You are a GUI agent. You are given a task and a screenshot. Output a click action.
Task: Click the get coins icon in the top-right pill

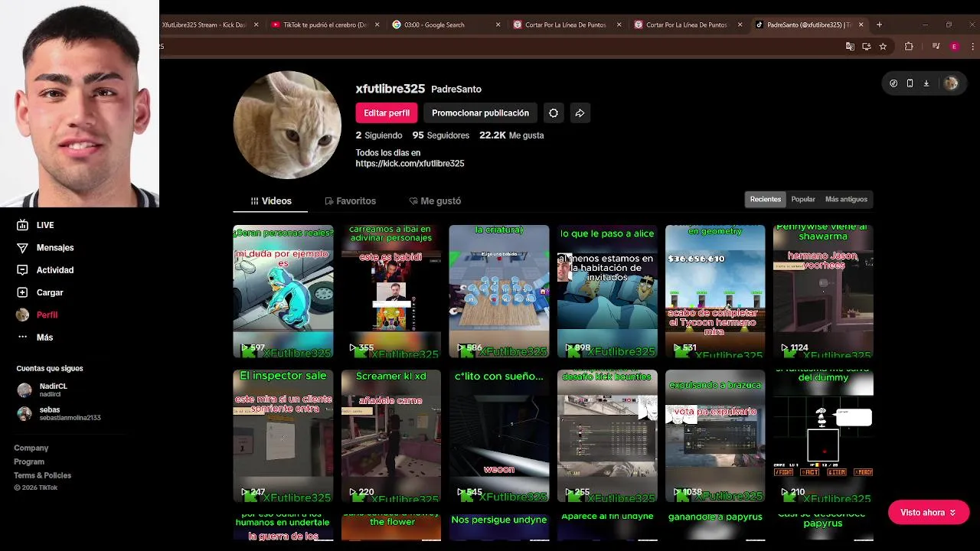tap(893, 83)
